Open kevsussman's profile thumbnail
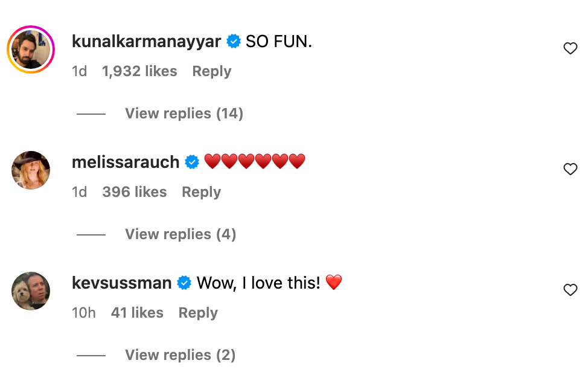588x372 pixels. (30, 290)
